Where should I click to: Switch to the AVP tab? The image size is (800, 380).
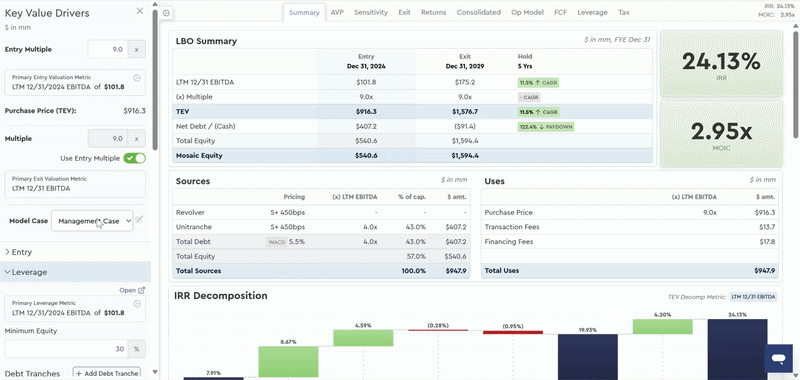point(337,12)
